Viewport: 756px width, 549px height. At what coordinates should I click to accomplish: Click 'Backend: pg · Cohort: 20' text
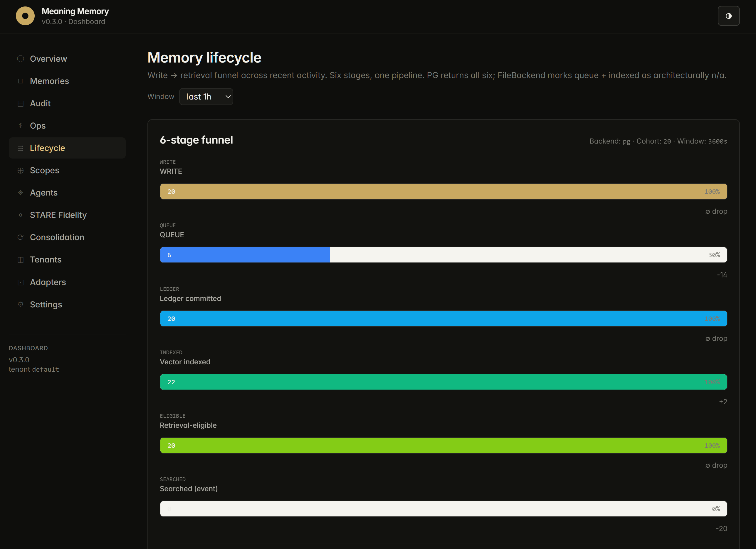click(630, 141)
